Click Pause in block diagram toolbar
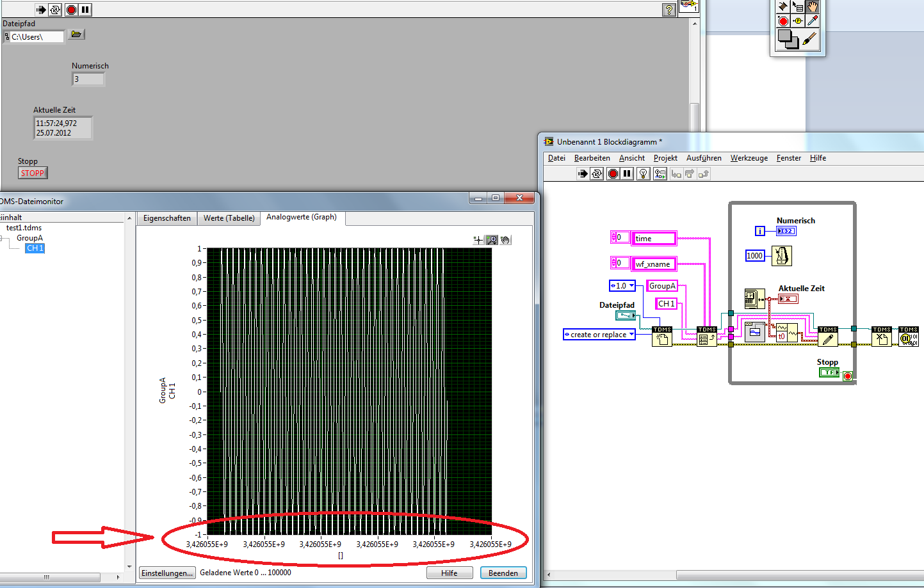 pyautogui.click(x=627, y=173)
